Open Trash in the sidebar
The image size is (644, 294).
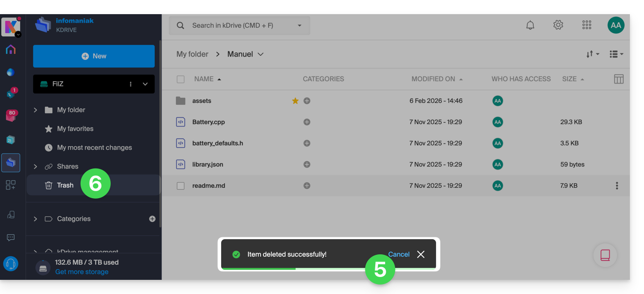[65, 185]
